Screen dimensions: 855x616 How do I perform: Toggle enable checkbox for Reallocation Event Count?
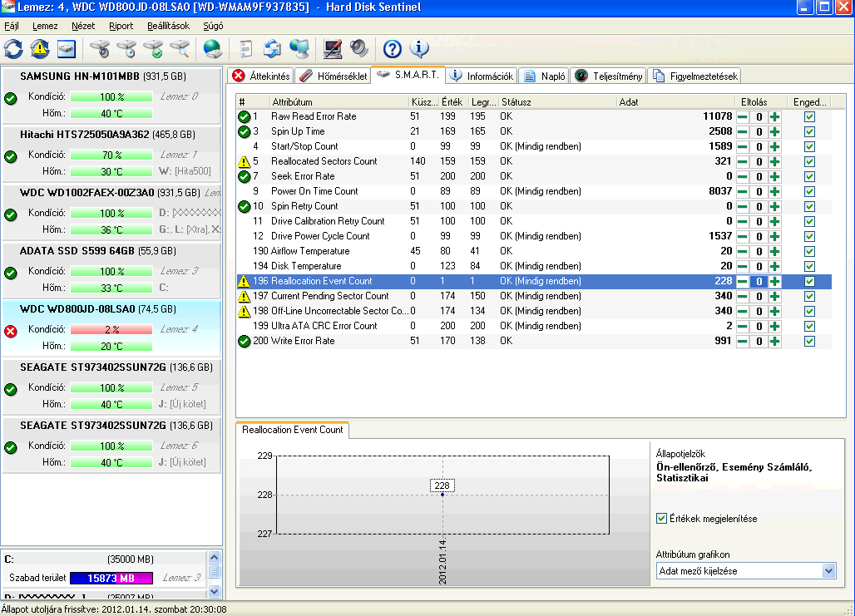(x=809, y=281)
